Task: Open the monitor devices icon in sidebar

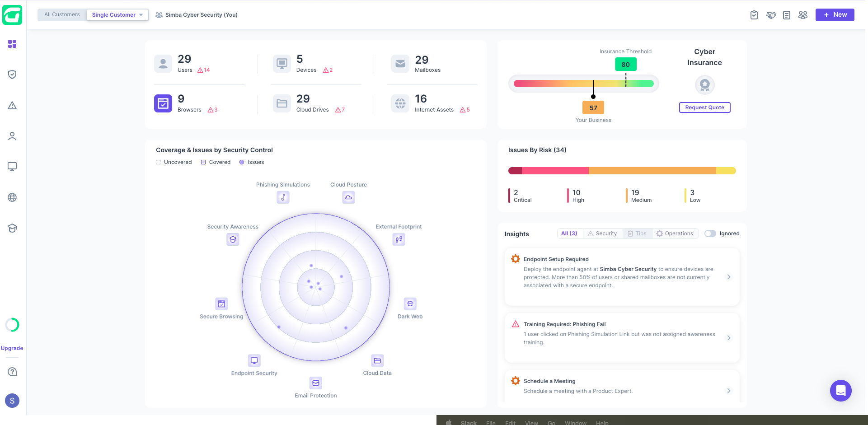Action: coord(12,167)
